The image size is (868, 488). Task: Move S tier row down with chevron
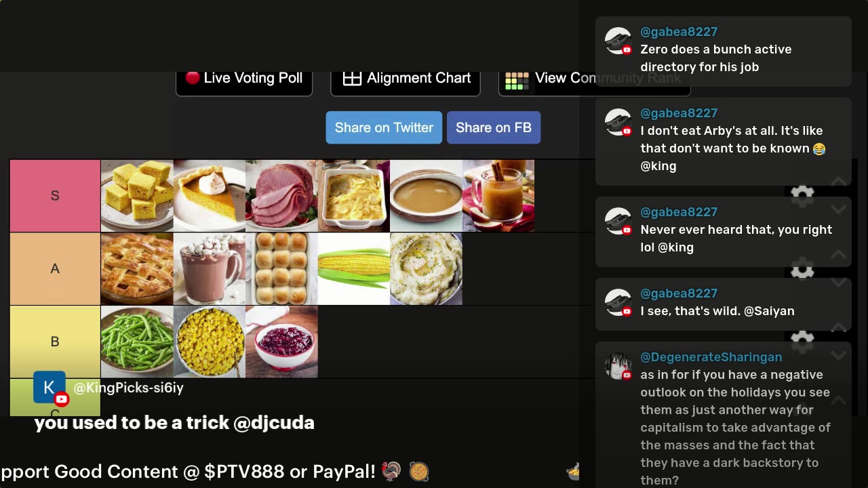point(839,209)
